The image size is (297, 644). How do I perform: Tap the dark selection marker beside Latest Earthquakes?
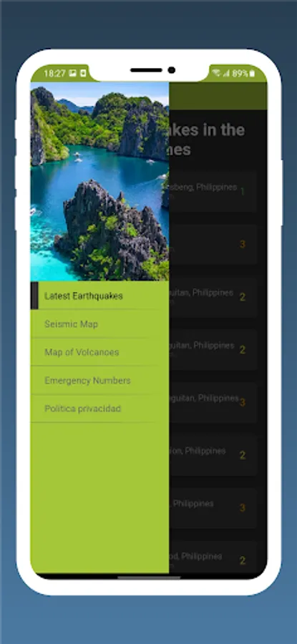point(34,296)
